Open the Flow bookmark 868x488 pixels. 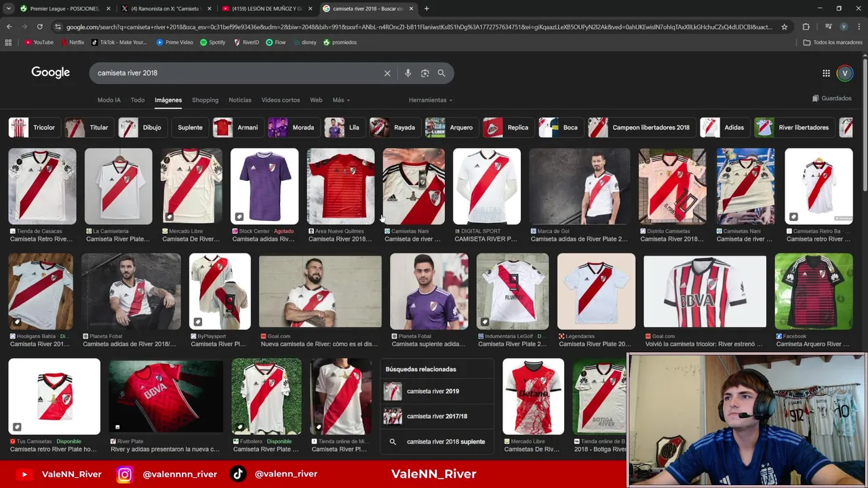click(x=275, y=42)
